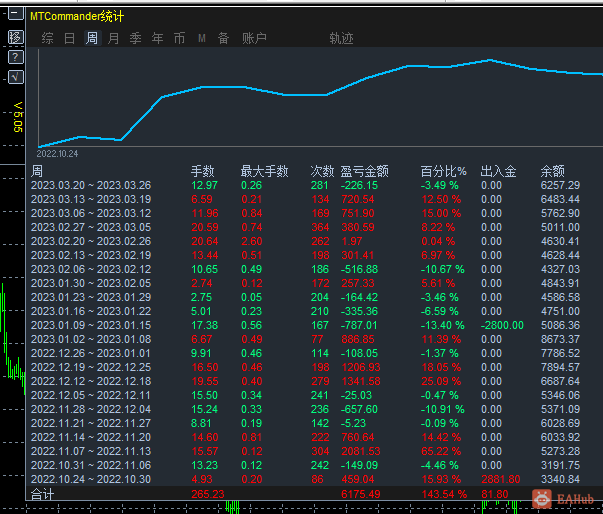Viewport: 603px width, 514px height.
Task: Open the 年 yearly statistics tab
Action: tap(157, 38)
